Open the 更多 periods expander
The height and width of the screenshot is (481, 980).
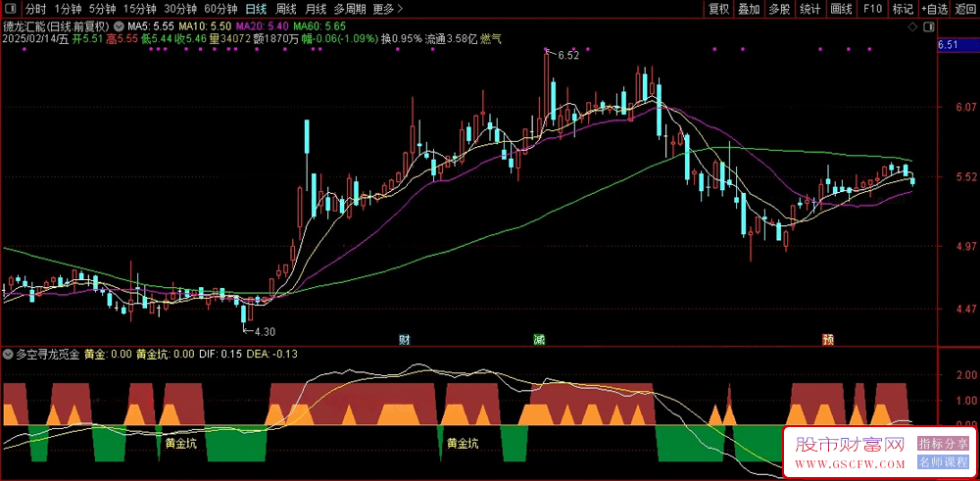click(387, 9)
